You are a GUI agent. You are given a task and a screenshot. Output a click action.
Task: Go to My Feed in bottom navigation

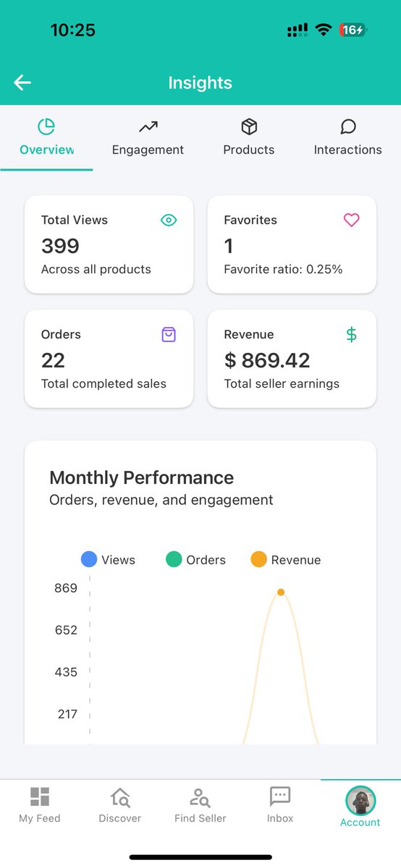(x=40, y=805)
